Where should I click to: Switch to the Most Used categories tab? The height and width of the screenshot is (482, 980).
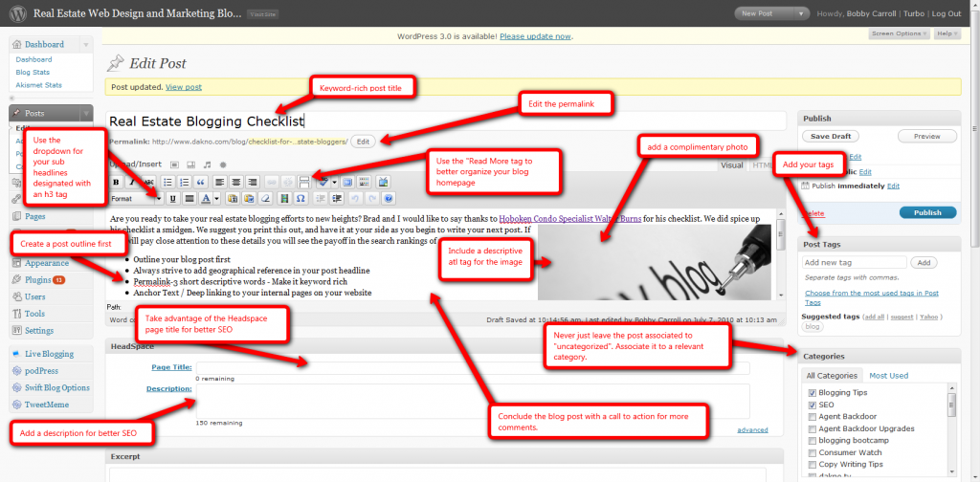888,375
